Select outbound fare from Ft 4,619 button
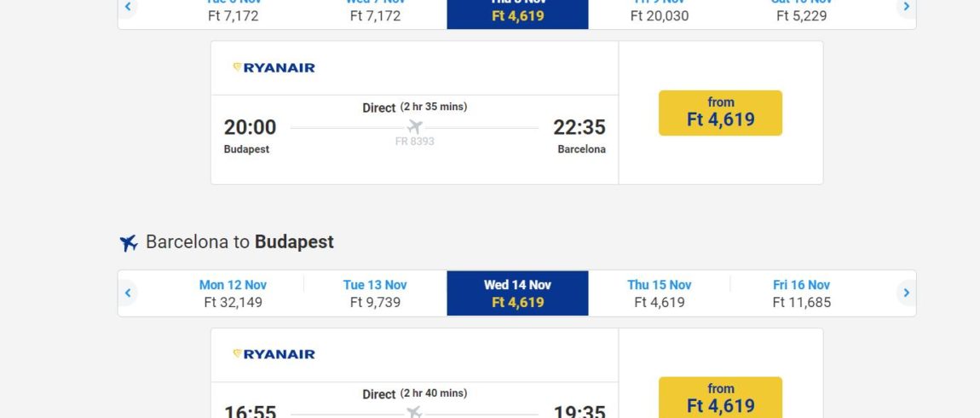This screenshot has height=418, width=980. point(720,113)
